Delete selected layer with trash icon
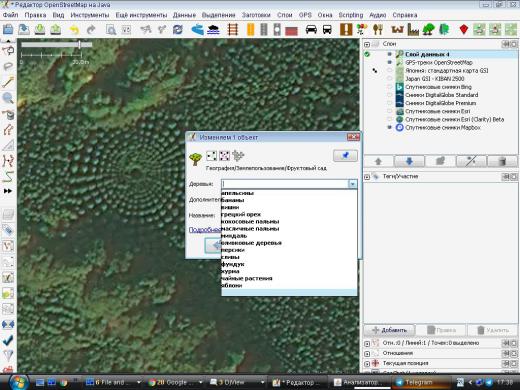The image size is (520, 390). click(502, 161)
